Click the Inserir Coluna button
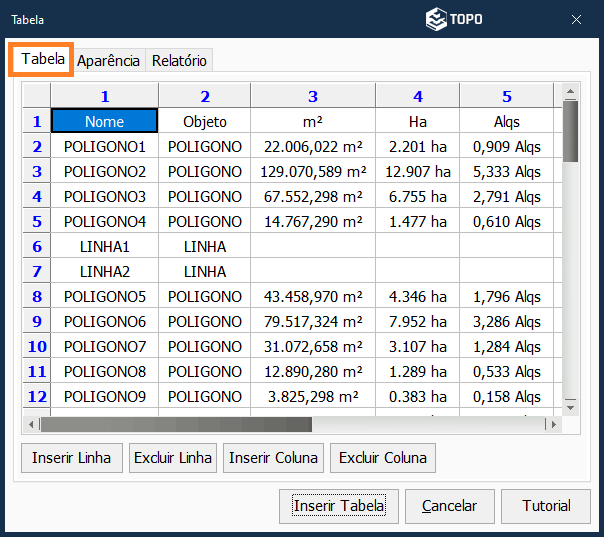604x537 pixels. coord(273,458)
